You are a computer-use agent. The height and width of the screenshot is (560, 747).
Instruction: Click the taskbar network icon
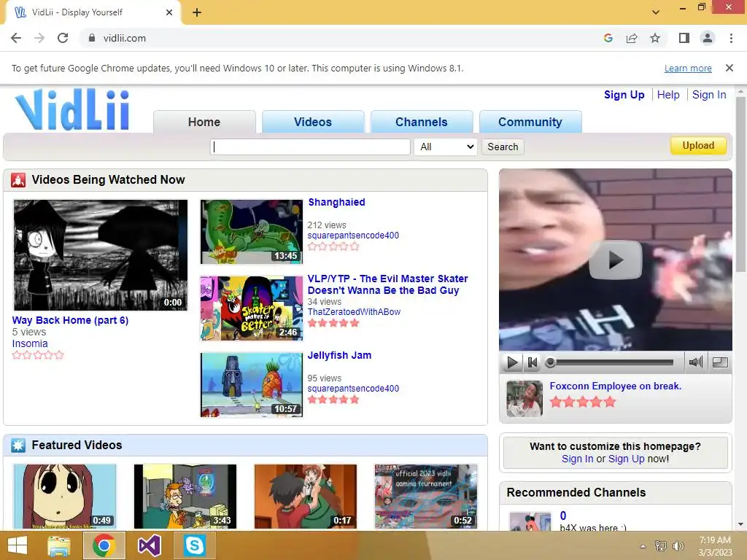pos(661,545)
